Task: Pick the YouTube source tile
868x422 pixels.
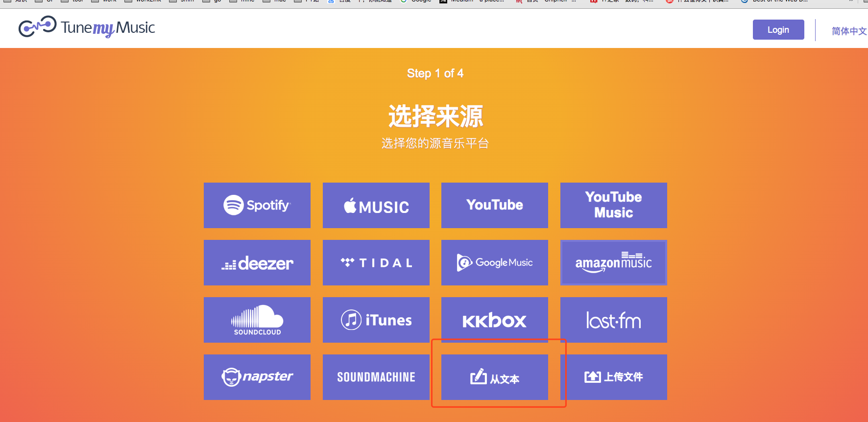Action: pyautogui.click(x=495, y=205)
